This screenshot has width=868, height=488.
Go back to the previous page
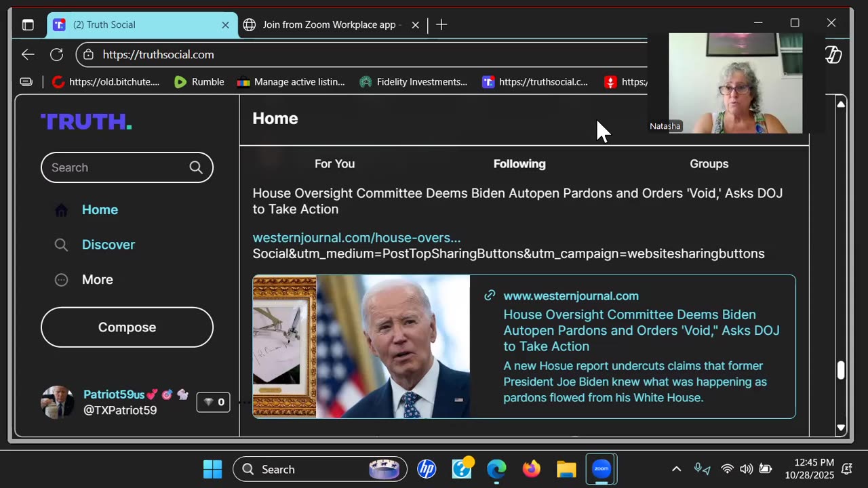[28, 55]
